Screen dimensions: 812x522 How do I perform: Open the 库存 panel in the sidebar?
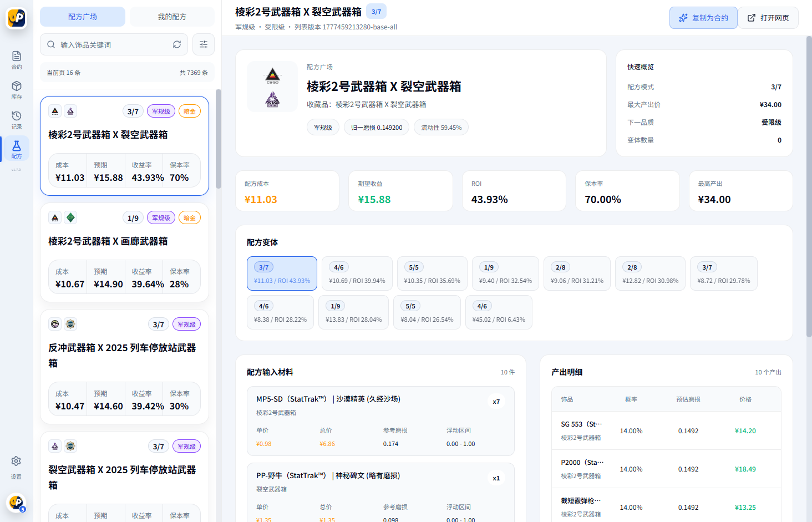(x=16, y=89)
